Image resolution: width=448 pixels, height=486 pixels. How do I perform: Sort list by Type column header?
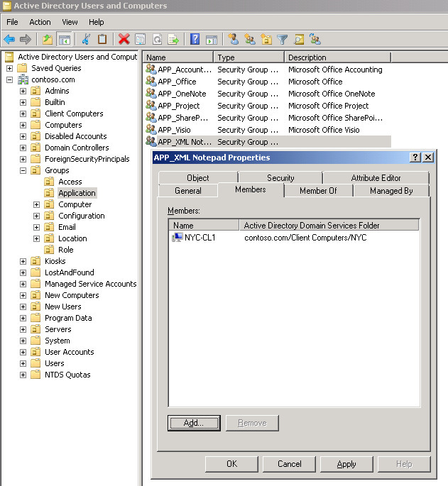pos(249,57)
